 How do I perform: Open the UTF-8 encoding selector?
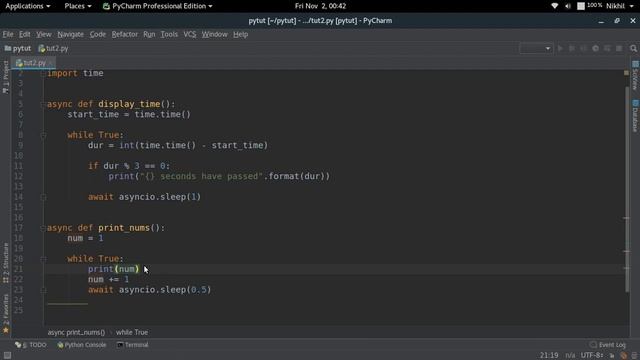(592, 356)
